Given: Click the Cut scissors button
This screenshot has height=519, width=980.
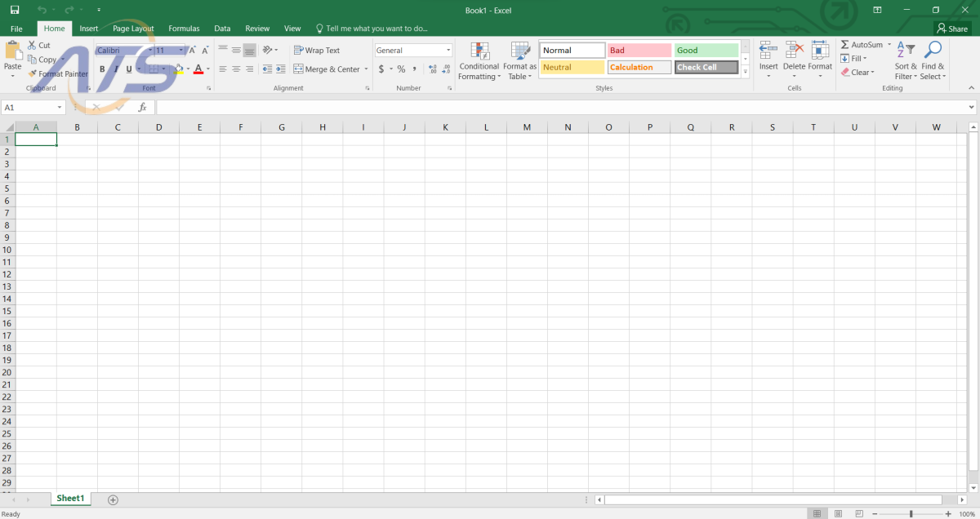Looking at the screenshot, I should [x=39, y=46].
